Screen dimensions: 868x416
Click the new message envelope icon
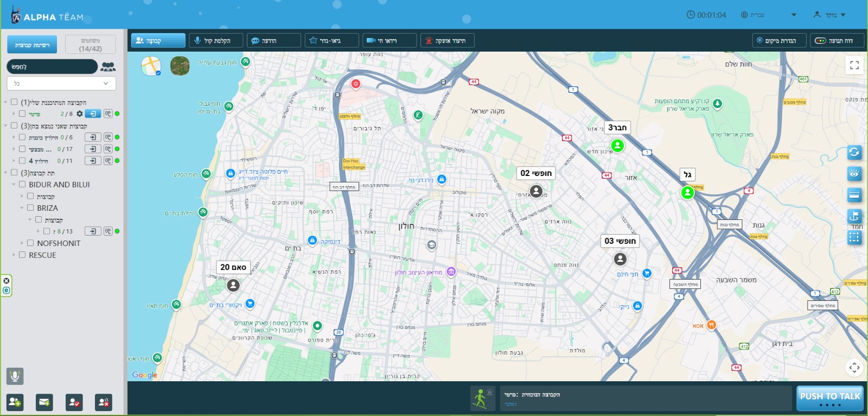pyautogui.click(x=44, y=402)
